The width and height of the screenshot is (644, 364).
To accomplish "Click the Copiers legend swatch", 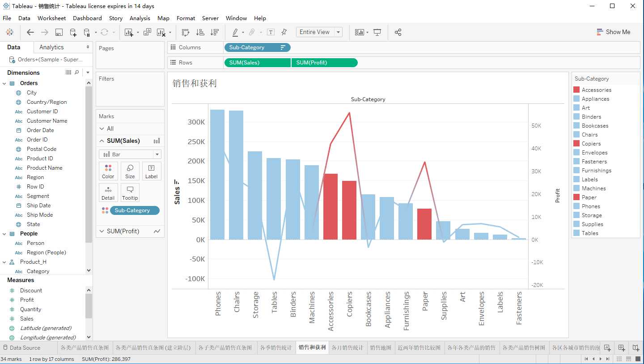I will click(576, 144).
